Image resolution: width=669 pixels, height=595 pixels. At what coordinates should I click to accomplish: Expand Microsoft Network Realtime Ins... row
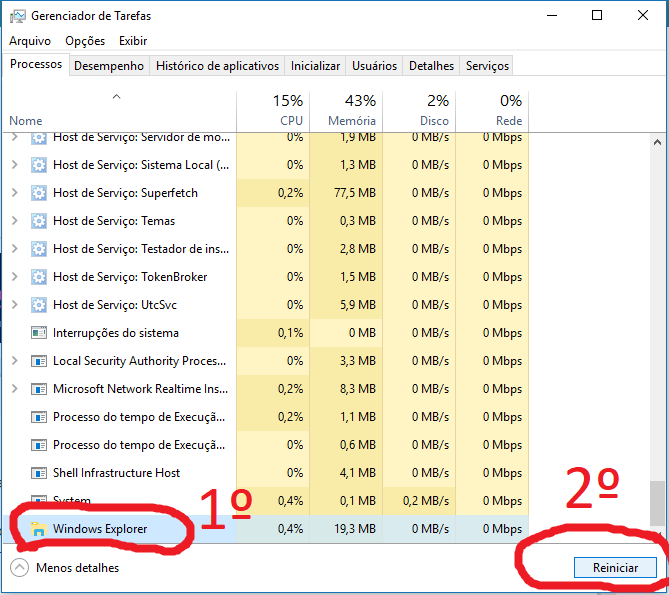click(15, 389)
